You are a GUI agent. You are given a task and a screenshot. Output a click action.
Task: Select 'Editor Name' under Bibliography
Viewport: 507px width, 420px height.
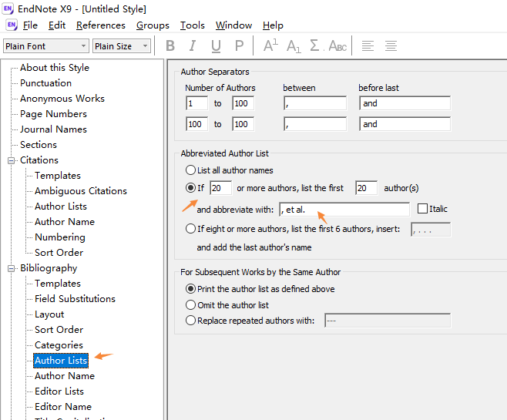(x=63, y=407)
